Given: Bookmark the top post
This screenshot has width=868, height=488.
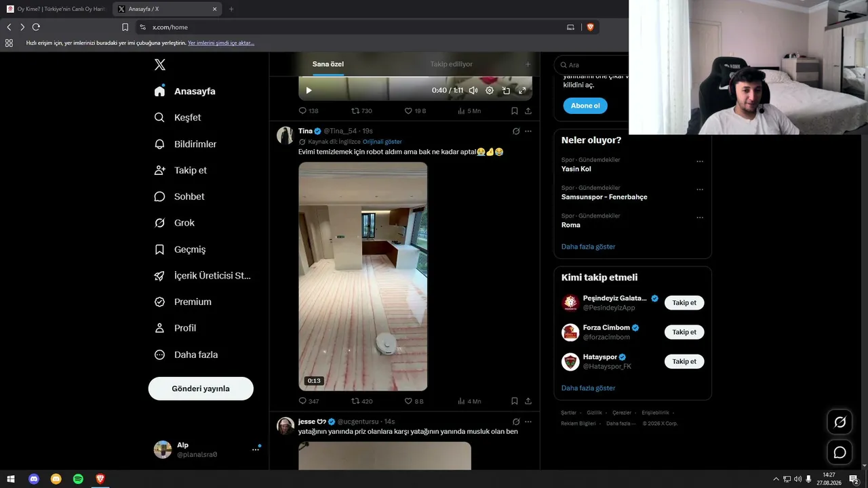Looking at the screenshot, I should point(515,110).
